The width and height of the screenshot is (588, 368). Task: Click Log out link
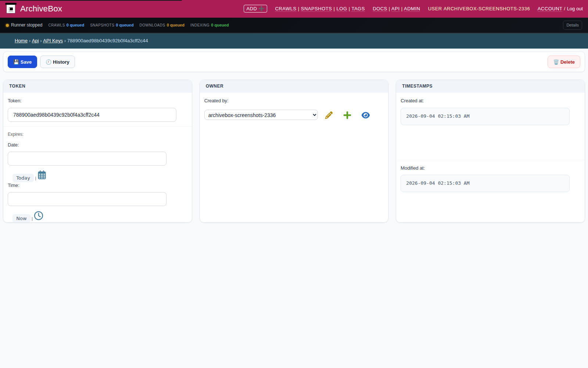pyautogui.click(x=575, y=8)
